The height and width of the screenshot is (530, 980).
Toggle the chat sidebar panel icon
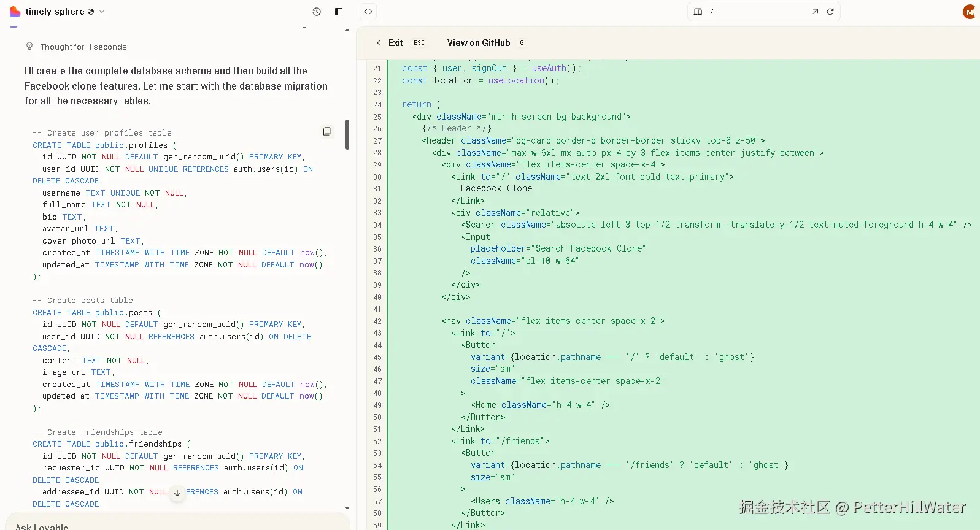click(339, 12)
